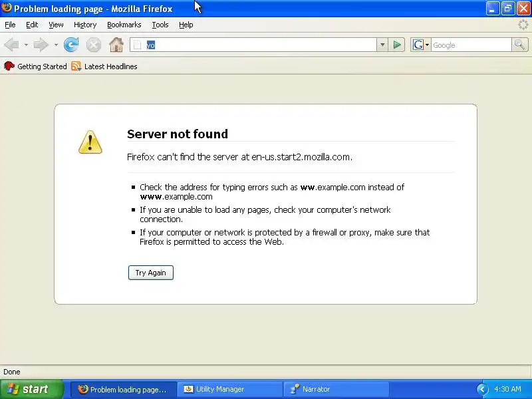Click the page icon in address bar
Image resolution: width=532 pixels, height=399 pixels.
click(x=137, y=45)
